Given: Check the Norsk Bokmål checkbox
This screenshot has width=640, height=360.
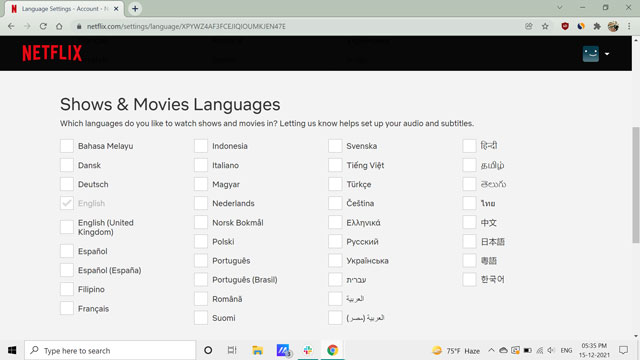Looking at the screenshot, I should click(x=201, y=222).
